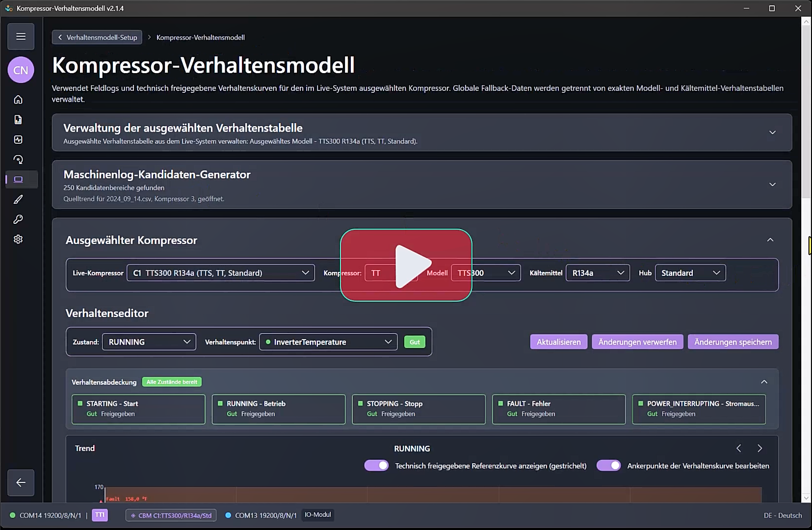Collapse Verhaltensabdeckung section

click(764, 382)
